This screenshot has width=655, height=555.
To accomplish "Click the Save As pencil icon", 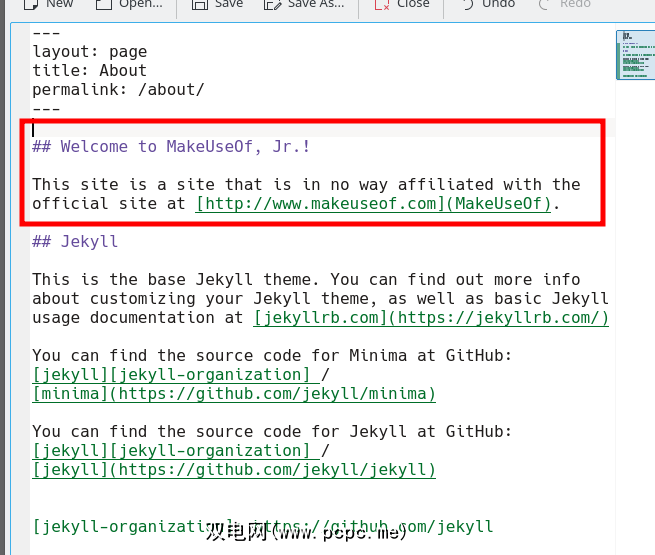I will [273, 4].
